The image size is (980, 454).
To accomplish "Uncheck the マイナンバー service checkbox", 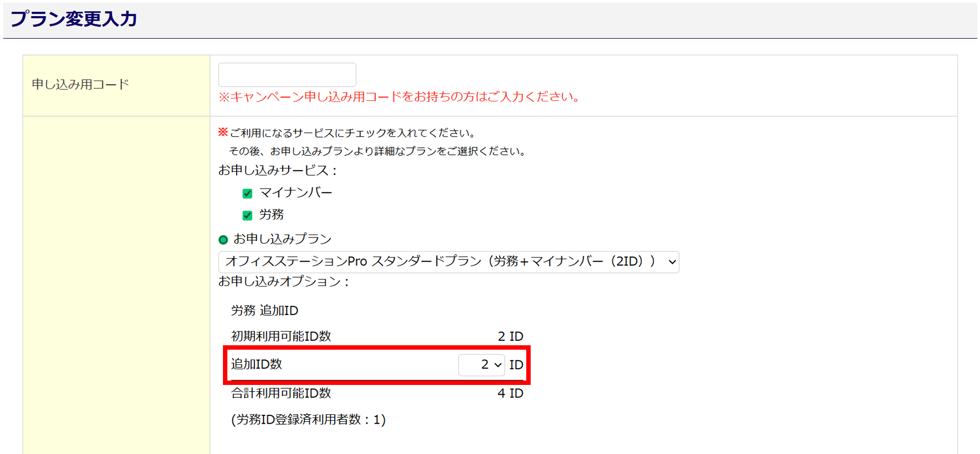I will pyautogui.click(x=247, y=193).
